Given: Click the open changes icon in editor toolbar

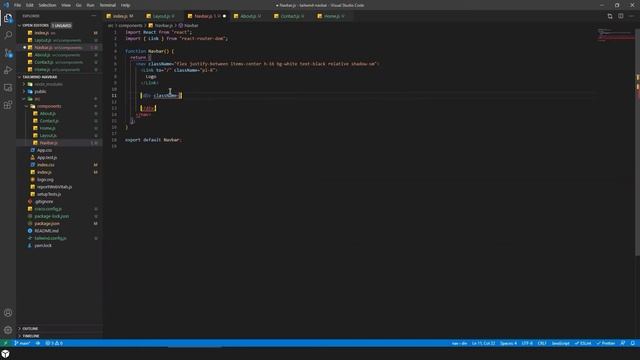Looking at the screenshot, I should coord(610,16).
